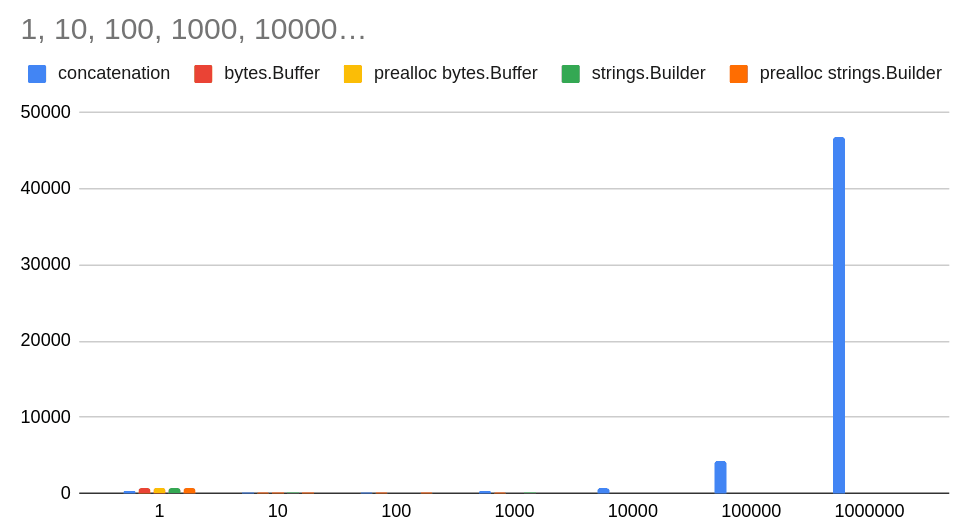Screen dimensions: 968x532
Task: Click the red bytes.Buffer legend swatch
Action: [x=203, y=74]
